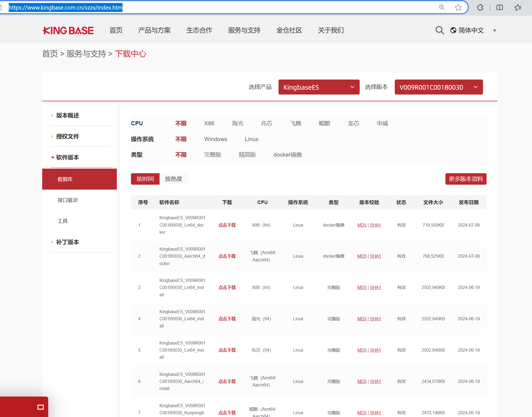Select Linux operating system filter
This screenshot has height=417, width=532.
coord(251,139)
